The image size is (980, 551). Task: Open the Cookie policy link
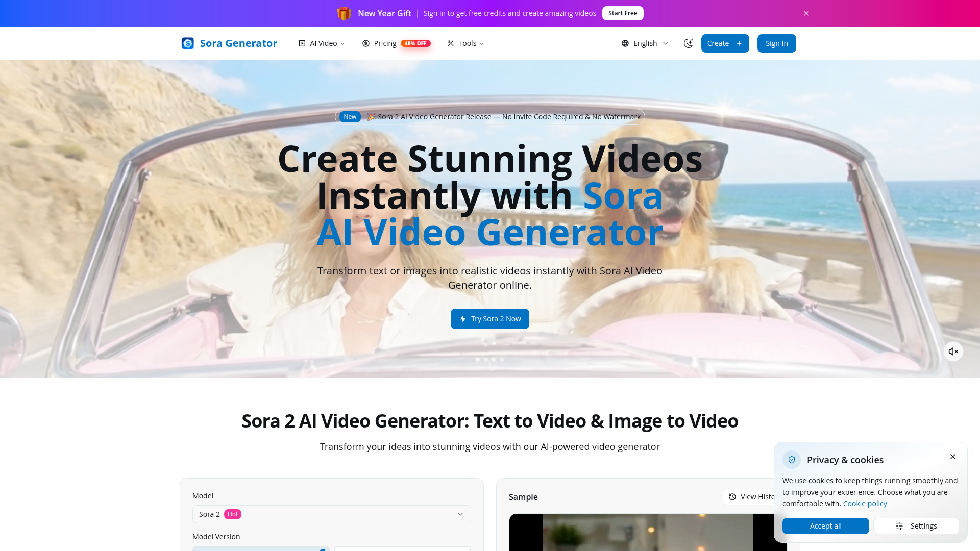(x=865, y=504)
